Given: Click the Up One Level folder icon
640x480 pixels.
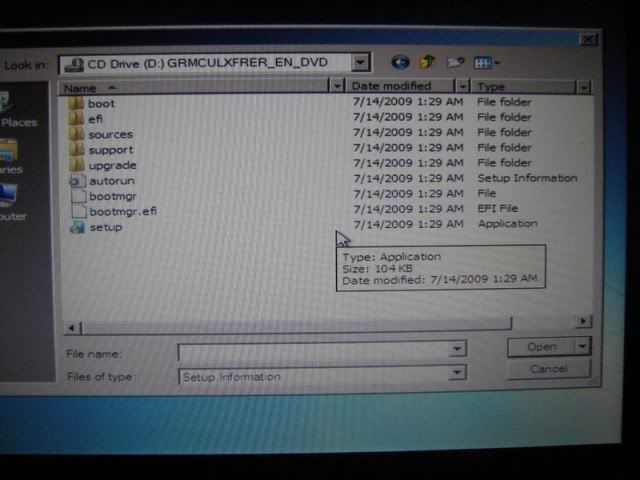Looking at the screenshot, I should pos(428,63).
